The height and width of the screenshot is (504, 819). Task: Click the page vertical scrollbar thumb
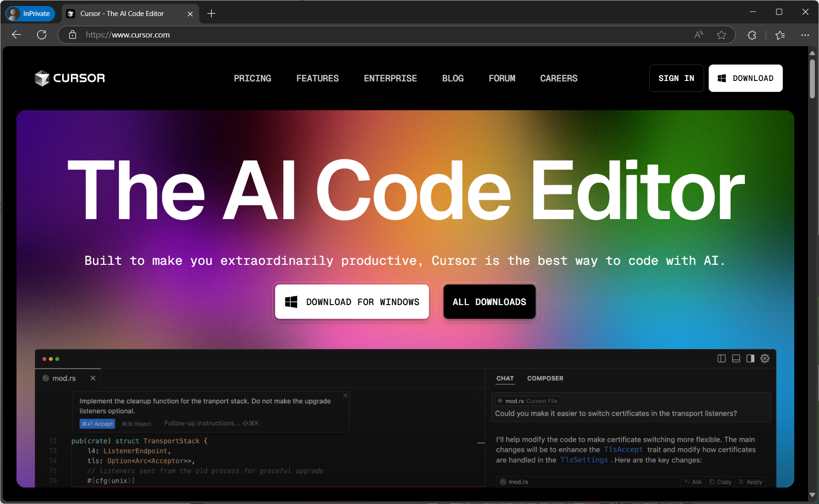[x=812, y=78]
